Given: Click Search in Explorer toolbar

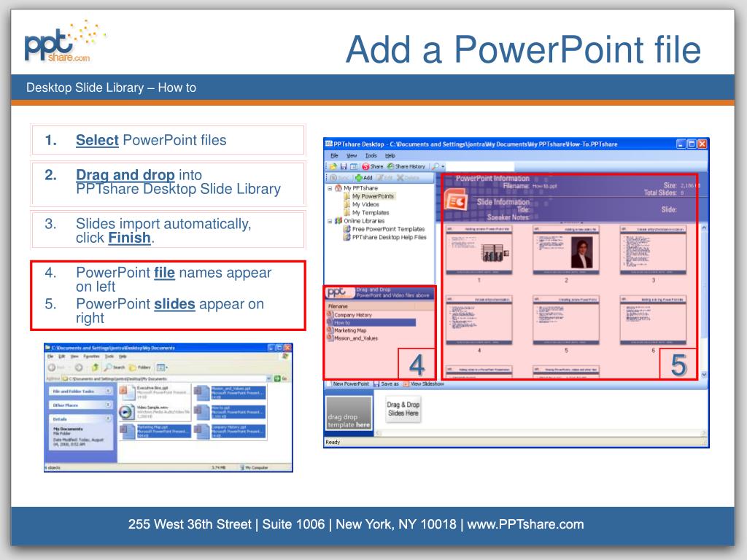Looking at the screenshot, I should [x=115, y=367].
